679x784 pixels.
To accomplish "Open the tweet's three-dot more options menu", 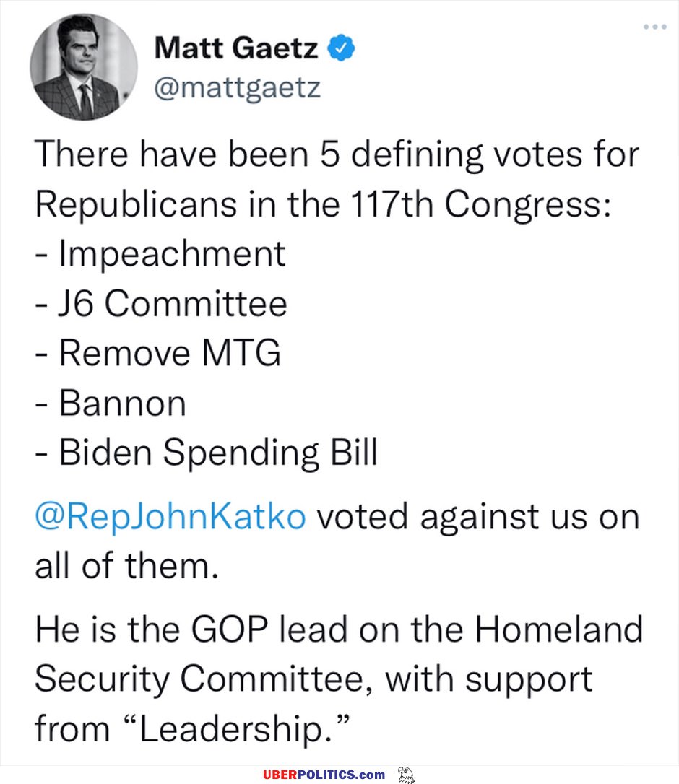I will pos(655,27).
